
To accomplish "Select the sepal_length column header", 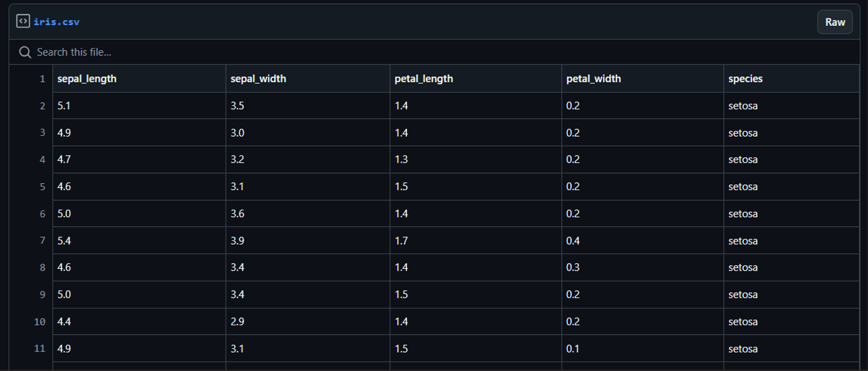I will pyautogui.click(x=87, y=79).
